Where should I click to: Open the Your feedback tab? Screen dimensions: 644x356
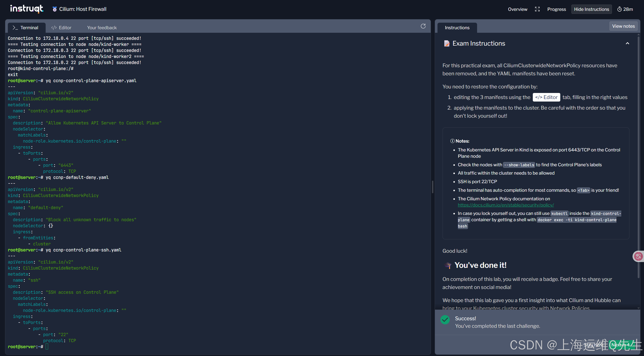[x=102, y=28]
